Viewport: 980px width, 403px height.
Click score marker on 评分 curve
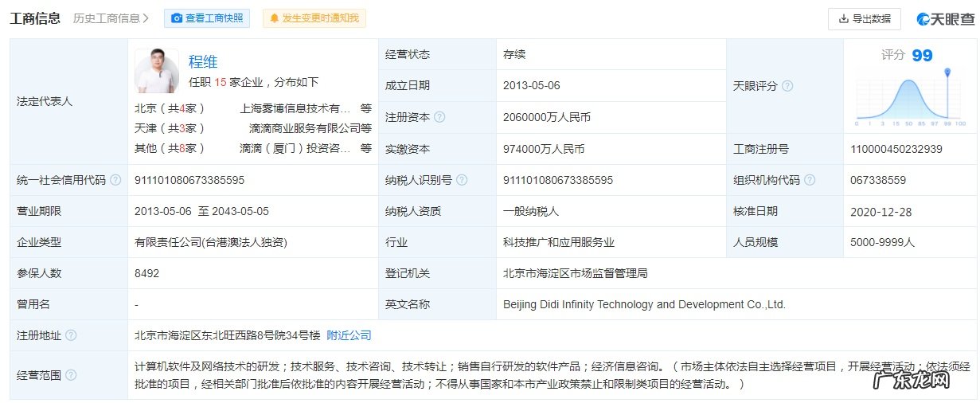coord(948,74)
